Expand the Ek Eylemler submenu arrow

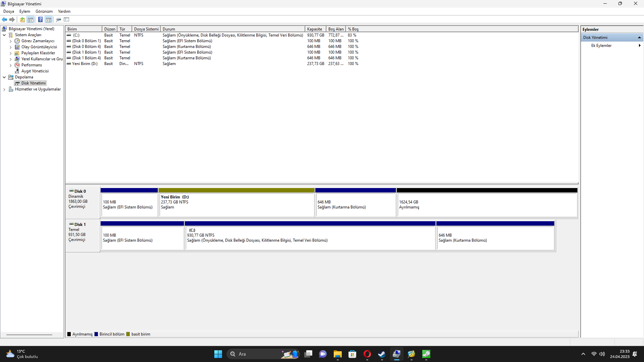639,46
